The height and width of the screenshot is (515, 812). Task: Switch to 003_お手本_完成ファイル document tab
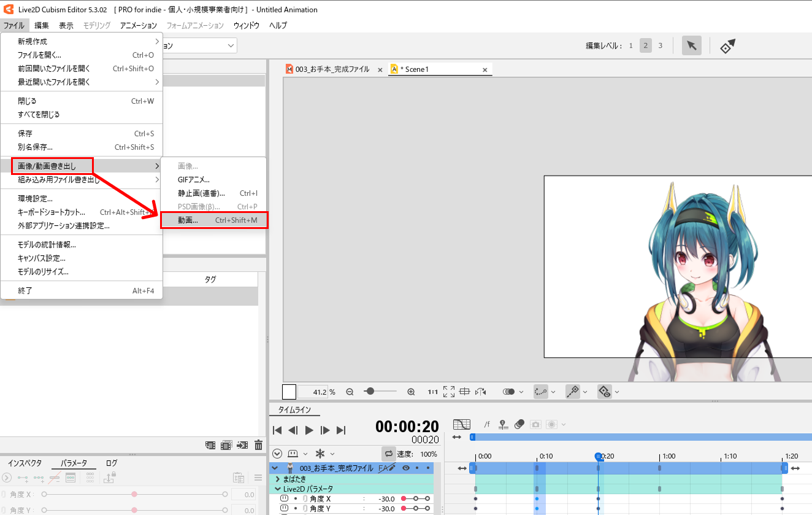tap(332, 69)
